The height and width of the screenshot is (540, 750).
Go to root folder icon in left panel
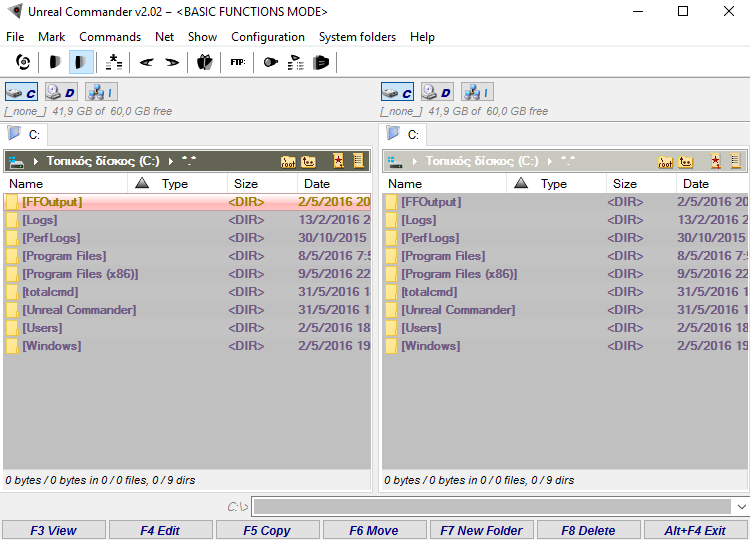pos(288,162)
